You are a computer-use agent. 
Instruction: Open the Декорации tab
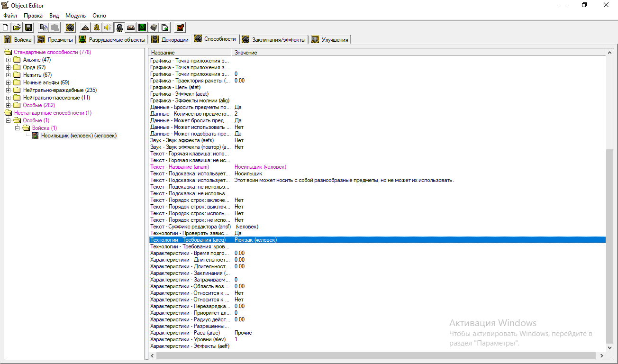coord(171,40)
